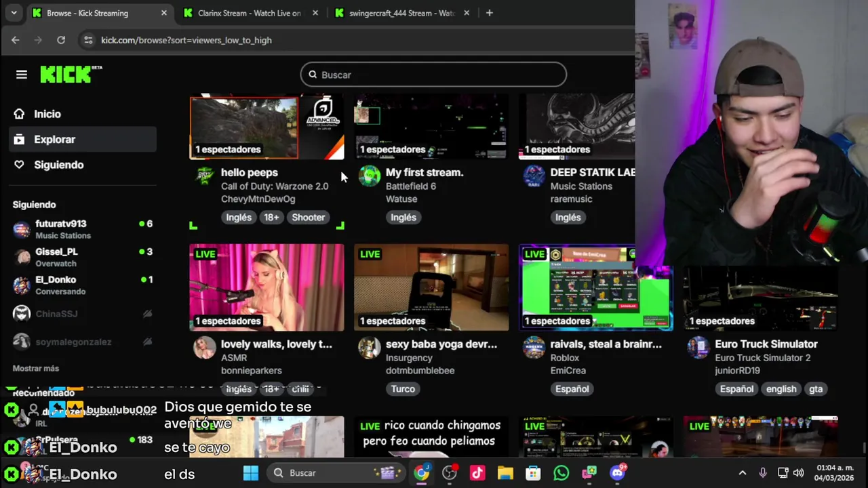Open ChevyMtnDewOg channel avatar

pyautogui.click(x=205, y=176)
